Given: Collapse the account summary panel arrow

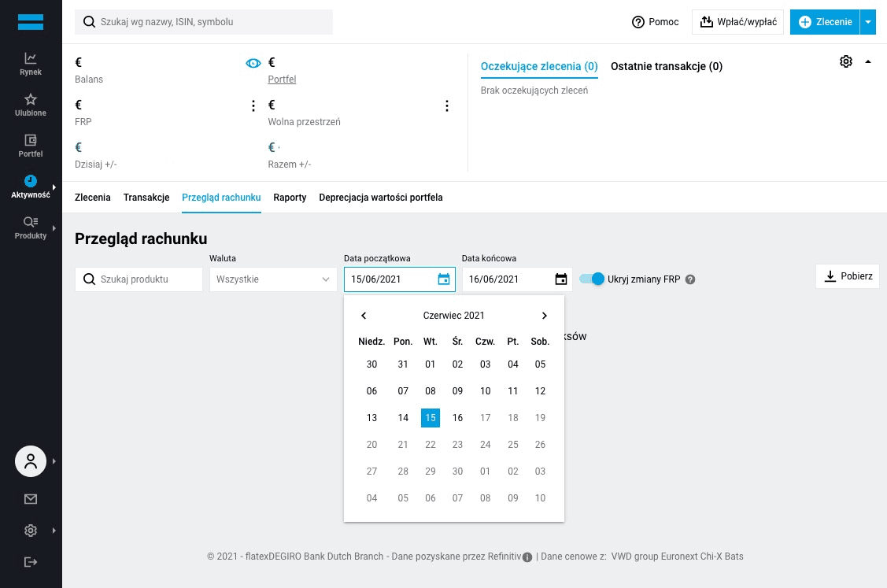Looking at the screenshot, I should pyautogui.click(x=868, y=61).
